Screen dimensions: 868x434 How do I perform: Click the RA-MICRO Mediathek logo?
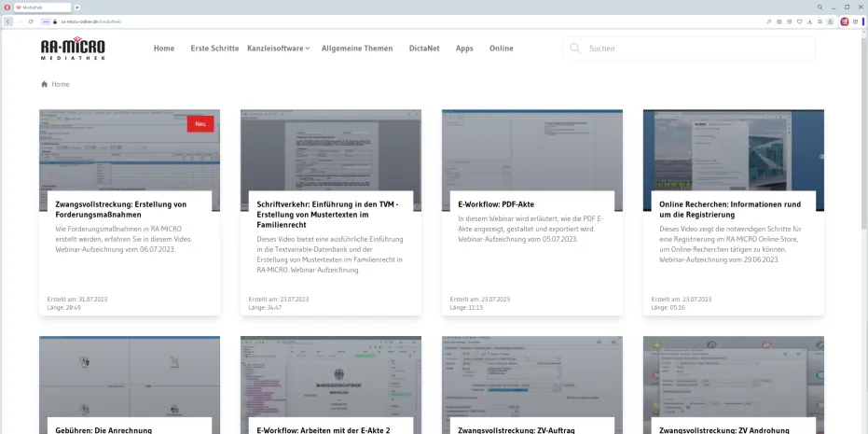tap(73, 49)
